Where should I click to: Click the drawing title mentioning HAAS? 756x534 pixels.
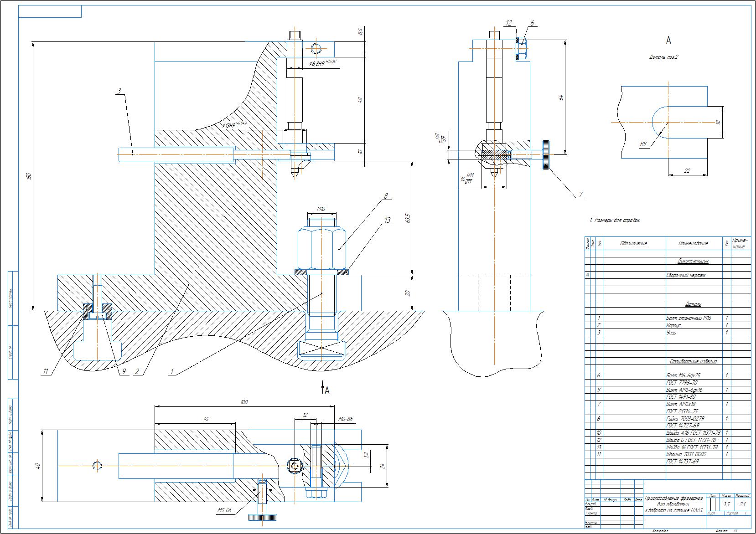click(x=674, y=504)
